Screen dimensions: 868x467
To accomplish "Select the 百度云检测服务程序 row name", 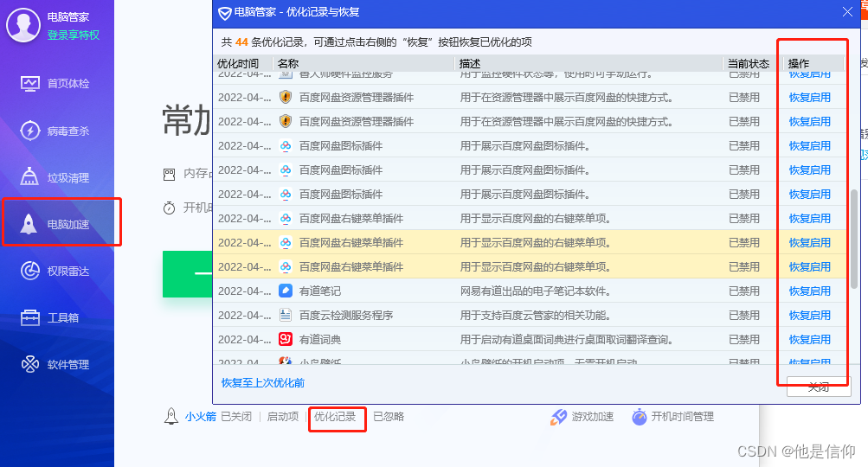I will click(x=346, y=316).
